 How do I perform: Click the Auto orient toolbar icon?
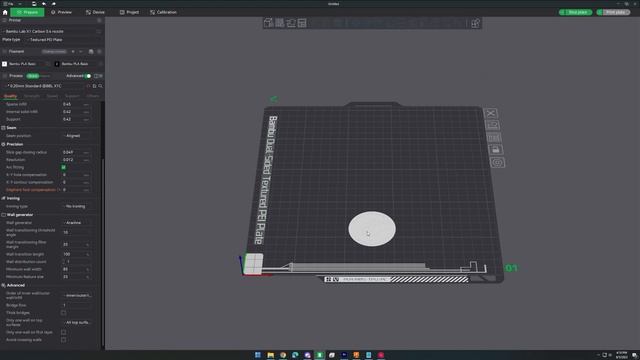coord(291,23)
